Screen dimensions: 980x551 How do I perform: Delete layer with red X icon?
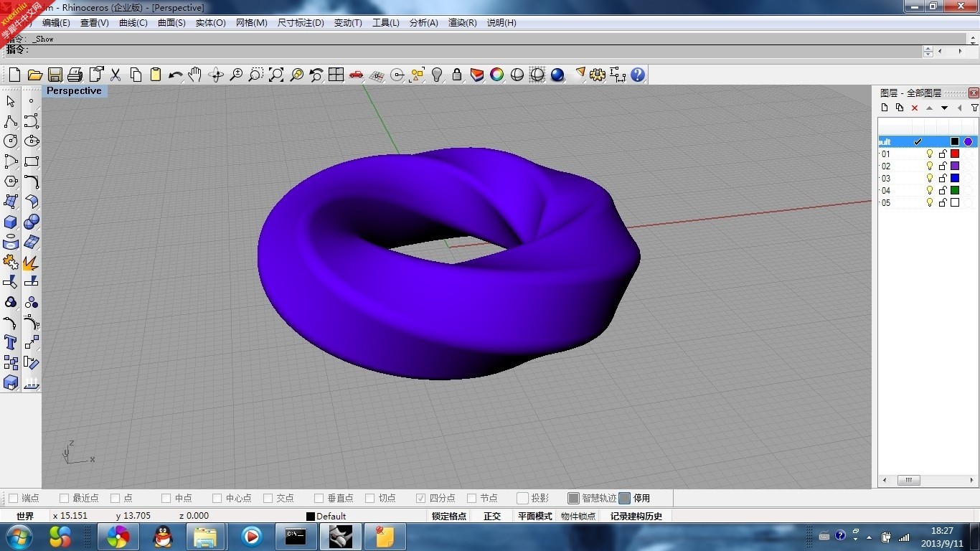click(915, 108)
